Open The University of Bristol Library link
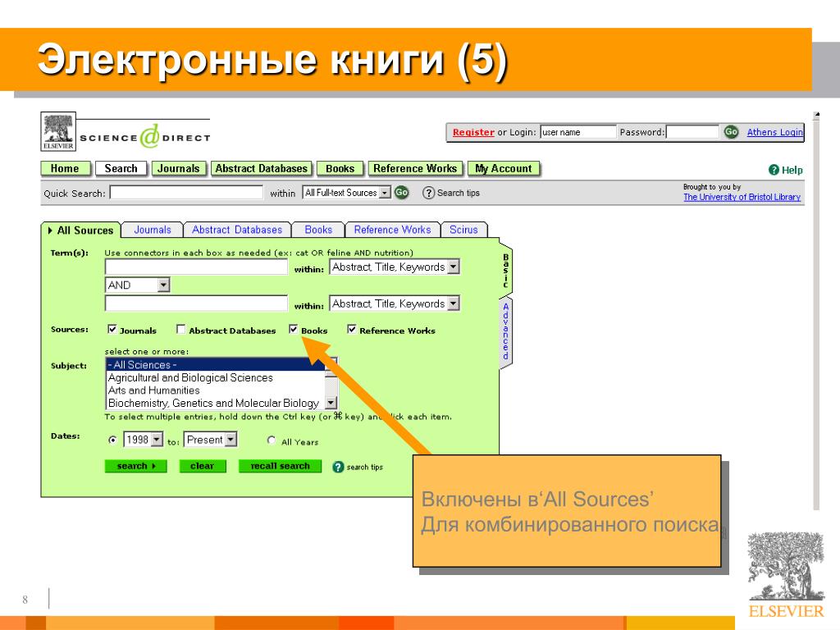 [742, 197]
